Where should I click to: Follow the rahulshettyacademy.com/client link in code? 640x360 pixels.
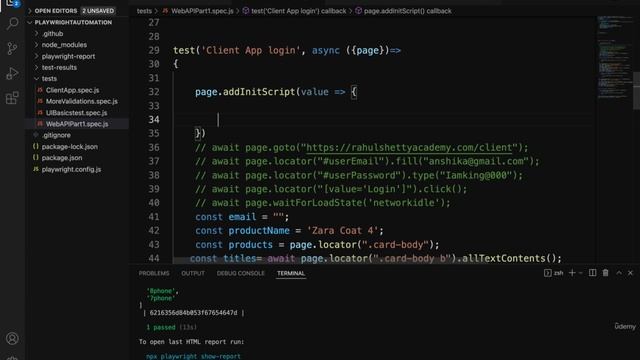click(409, 147)
